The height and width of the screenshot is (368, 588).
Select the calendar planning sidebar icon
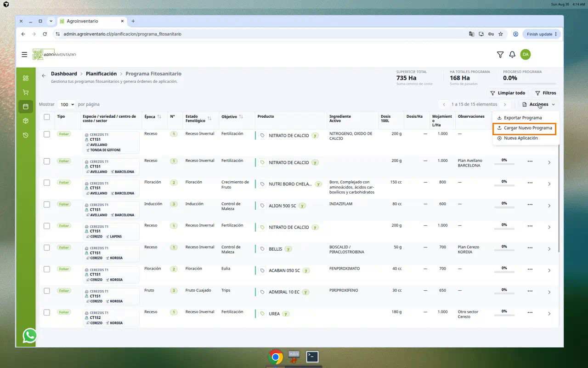coord(26,107)
